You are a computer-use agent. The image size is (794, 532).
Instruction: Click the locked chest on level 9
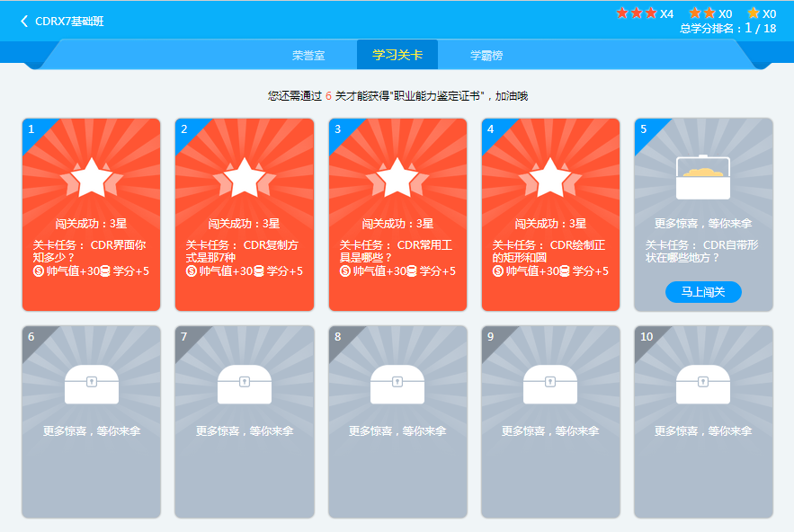(x=550, y=385)
